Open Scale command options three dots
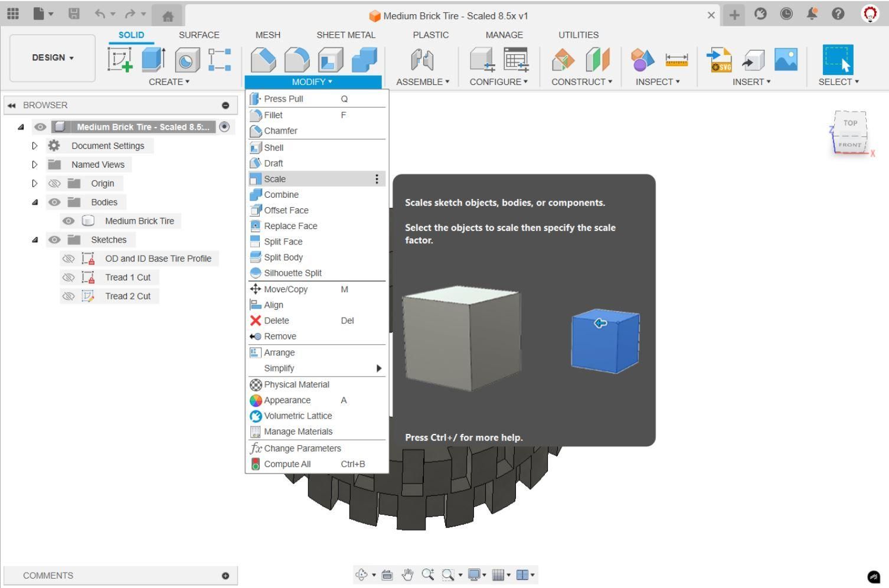889x588 pixels. [377, 179]
